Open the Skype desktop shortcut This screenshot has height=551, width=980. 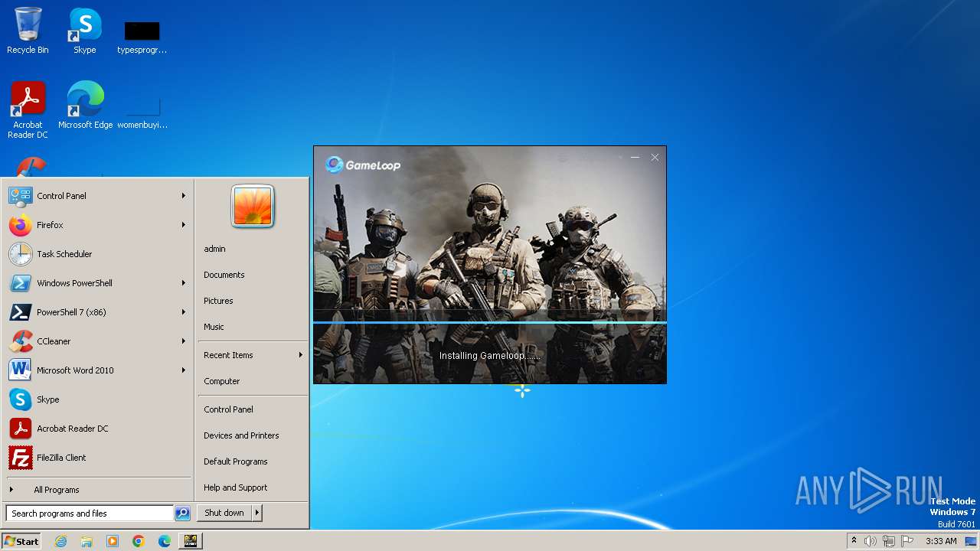(x=85, y=31)
